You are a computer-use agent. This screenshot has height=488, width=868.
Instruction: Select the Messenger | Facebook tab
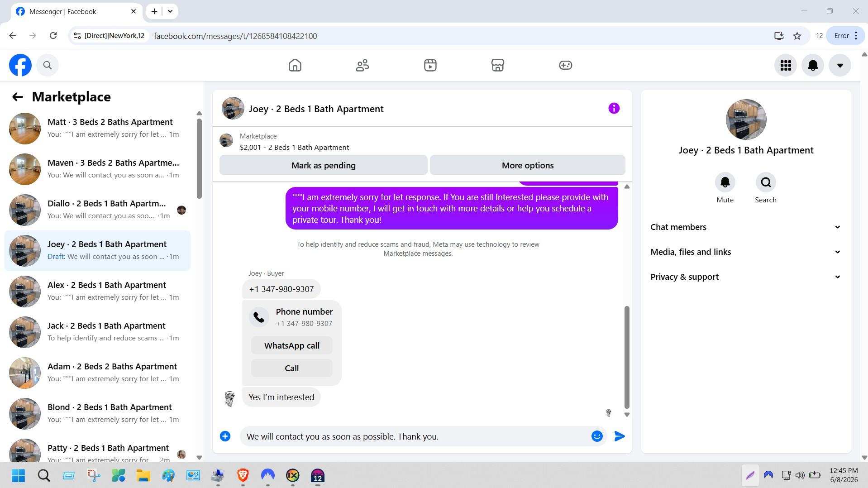76,11
